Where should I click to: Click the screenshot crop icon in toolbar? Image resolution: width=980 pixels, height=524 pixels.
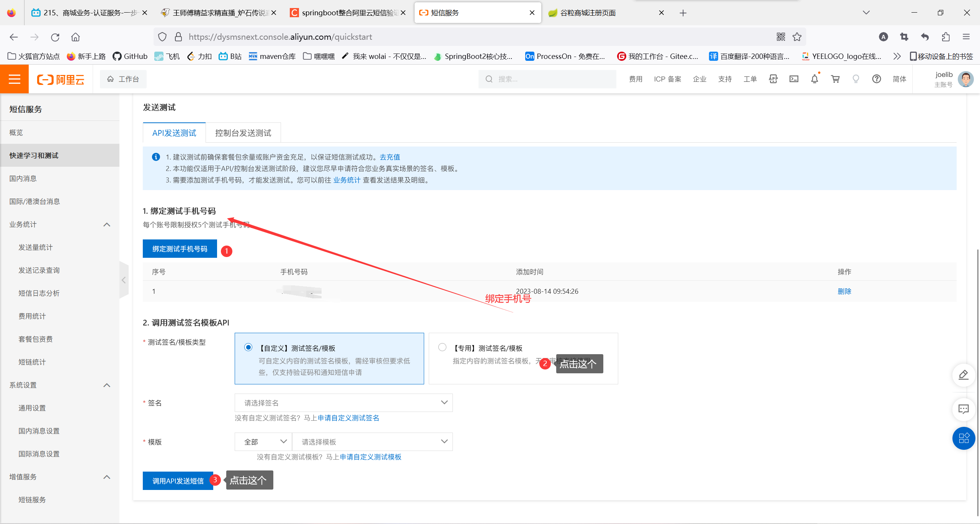pyautogui.click(x=904, y=37)
